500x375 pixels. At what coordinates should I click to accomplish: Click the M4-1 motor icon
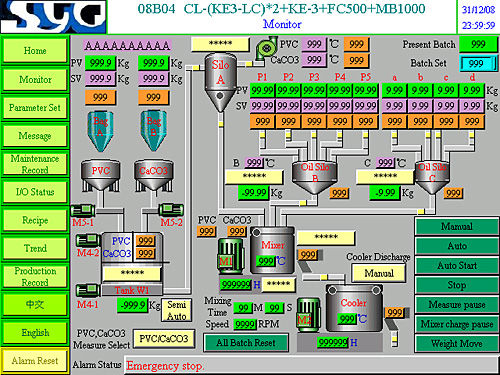pos(88,290)
